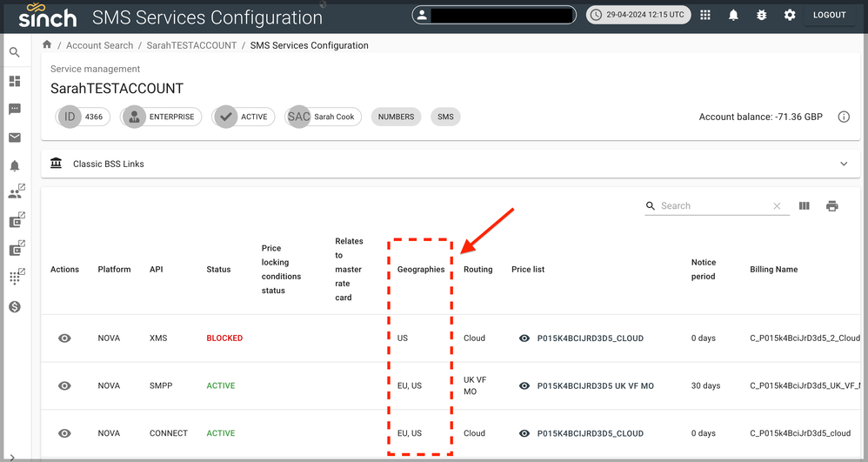Expand the sidebar with bottom chevron

[x=12, y=458]
